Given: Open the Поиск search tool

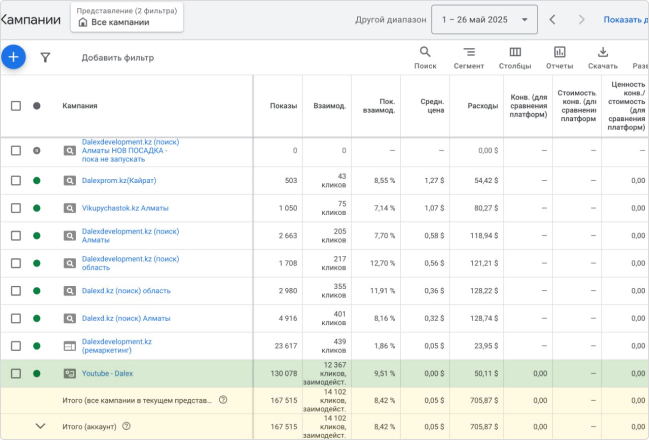Looking at the screenshot, I should click(425, 57).
